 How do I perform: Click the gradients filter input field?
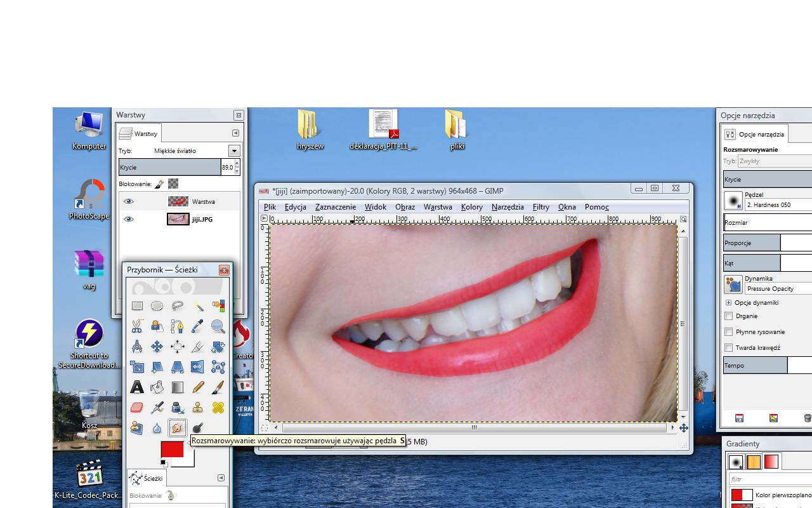coord(770,479)
